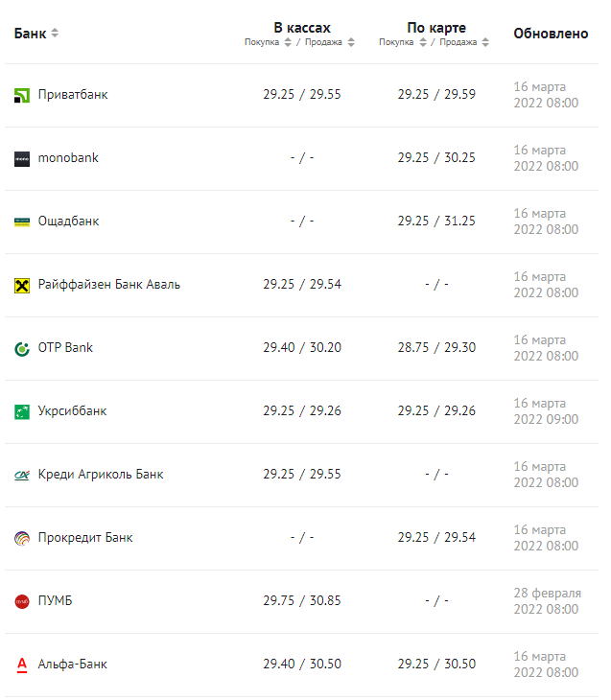Click the Ощадбанк logo icon
This screenshot has width=611, height=700.
click(x=22, y=222)
